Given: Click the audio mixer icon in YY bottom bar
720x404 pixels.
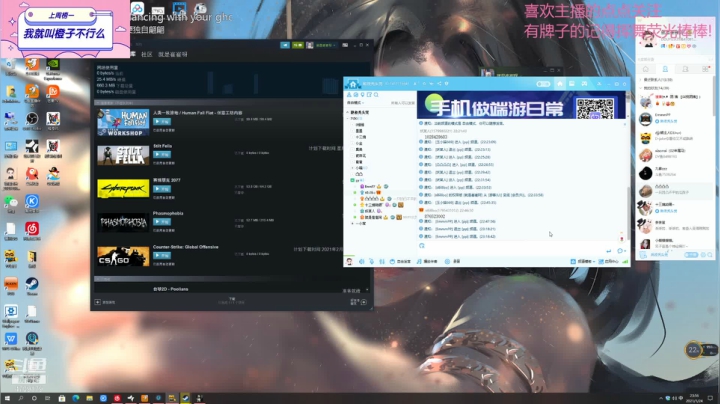Looking at the screenshot, I should click(382, 261).
